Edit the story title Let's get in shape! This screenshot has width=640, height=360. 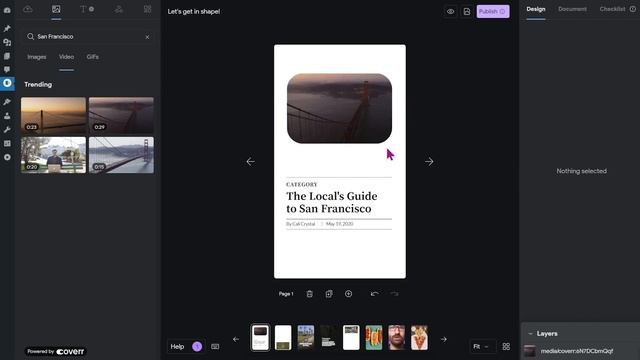194,11
